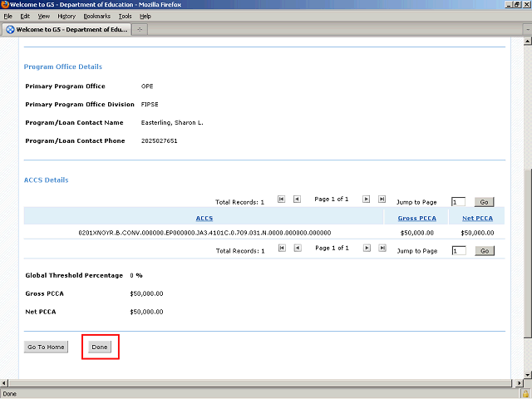Click next-page icon in bottom pagination row
532x399 pixels.
(367, 248)
